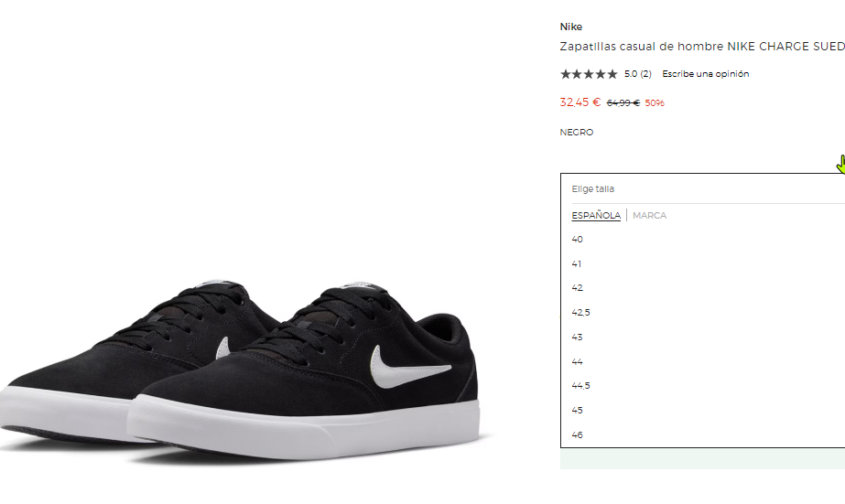Choose size 43 from dropdown

click(x=578, y=338)
